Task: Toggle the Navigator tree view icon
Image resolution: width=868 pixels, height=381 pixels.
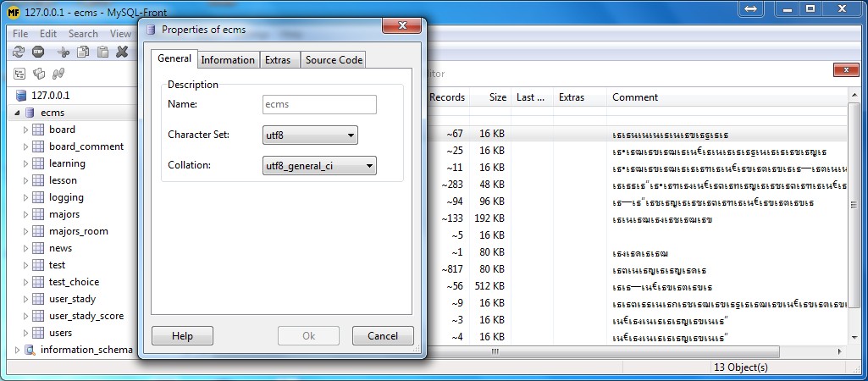Action: coord(19,74)
